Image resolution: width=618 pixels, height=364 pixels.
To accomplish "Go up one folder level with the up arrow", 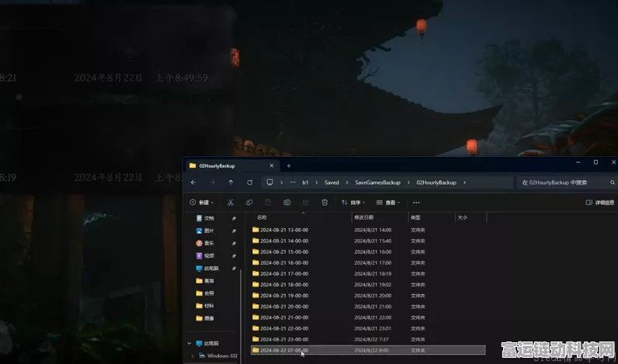I will (x=231, y=182).
